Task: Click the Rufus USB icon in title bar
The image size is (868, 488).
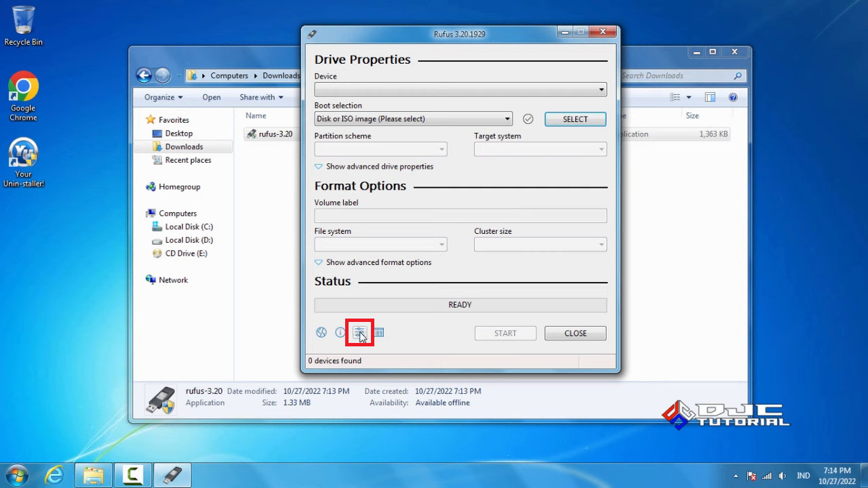Action: point(312,34)
